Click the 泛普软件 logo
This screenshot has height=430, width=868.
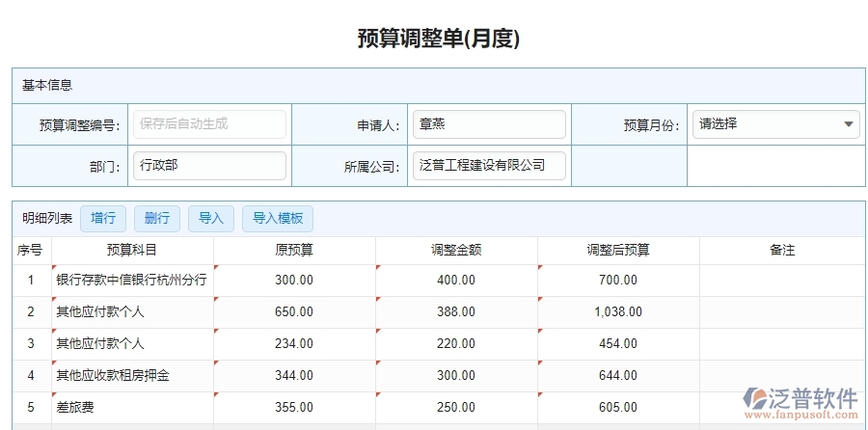[x=800, y=402]
